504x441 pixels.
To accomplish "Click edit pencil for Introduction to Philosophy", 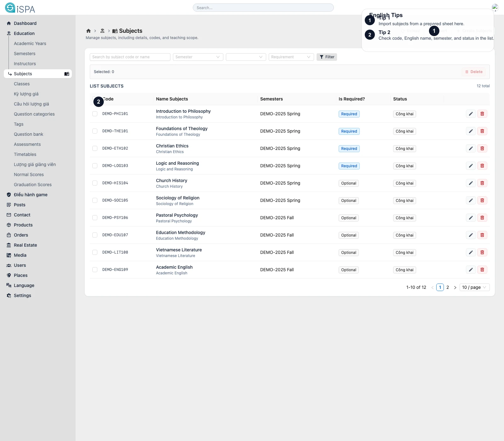I will click(471, 114).
